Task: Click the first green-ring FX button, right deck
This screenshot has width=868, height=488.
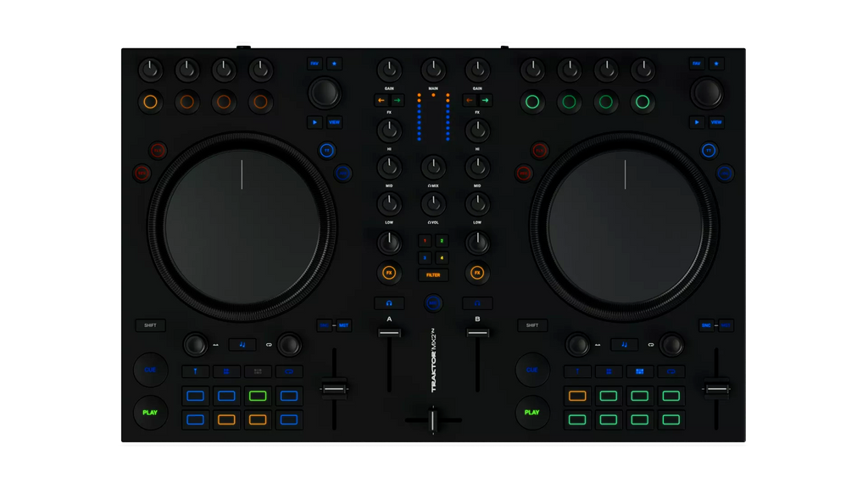Action: tap(532, 102)
